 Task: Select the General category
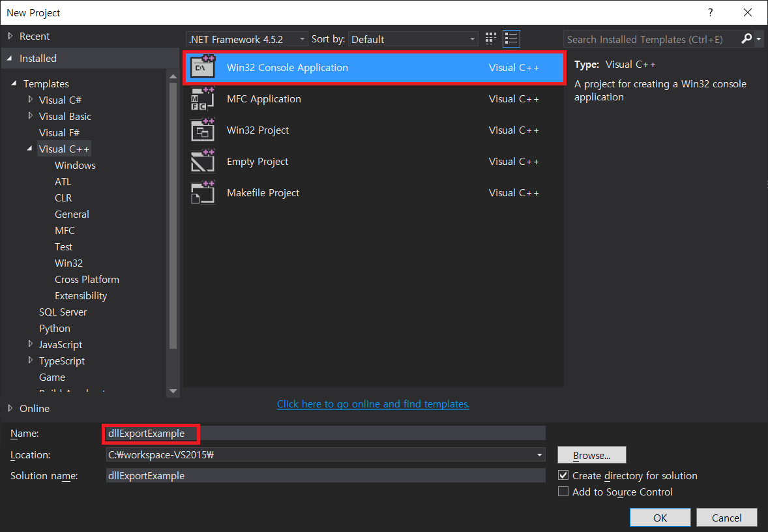tap(72, 214)
